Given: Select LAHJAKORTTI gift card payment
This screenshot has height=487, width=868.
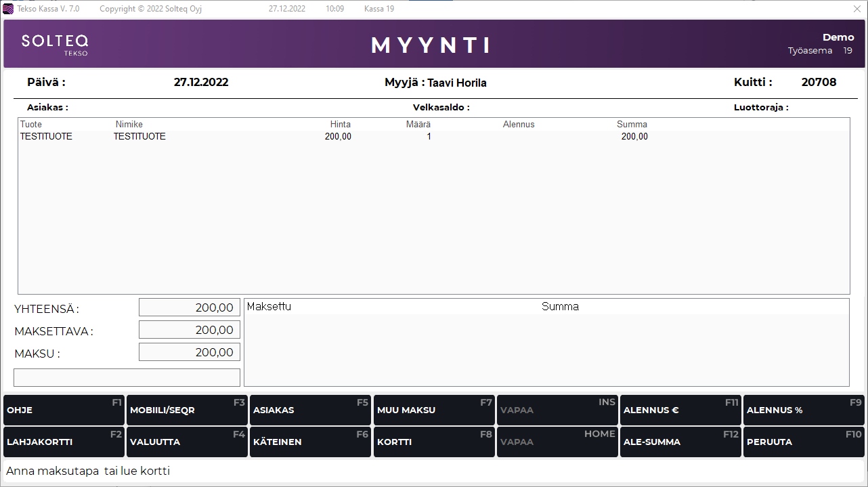Looking at the screenshot, I should pyautogui.click(x=64, y=442).
